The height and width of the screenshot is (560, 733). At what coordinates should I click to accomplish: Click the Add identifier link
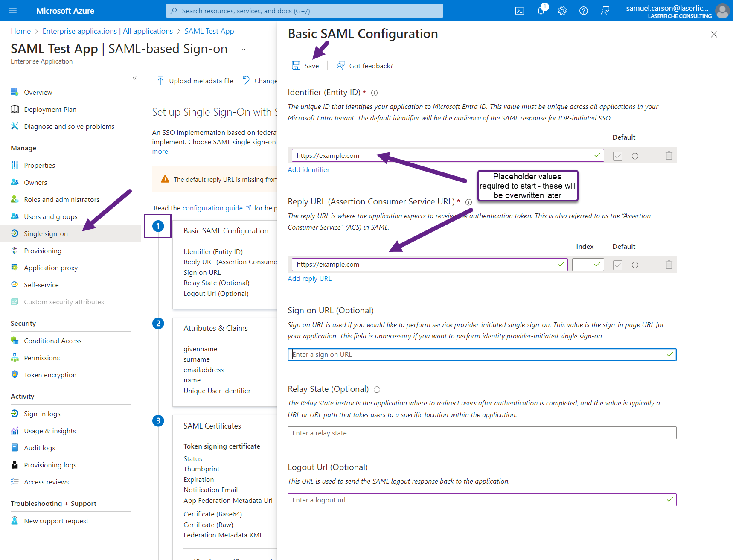pos(308,169)
